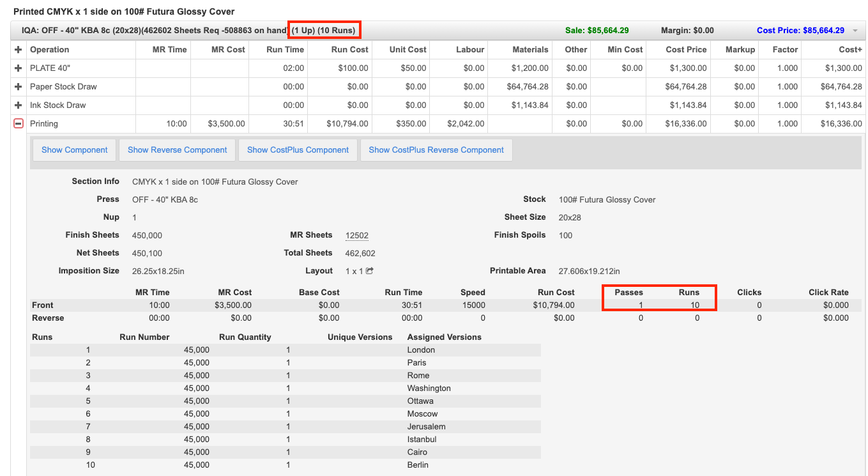Click the Cost+ column header
The image size is (868, 476).
click(851, 50)
